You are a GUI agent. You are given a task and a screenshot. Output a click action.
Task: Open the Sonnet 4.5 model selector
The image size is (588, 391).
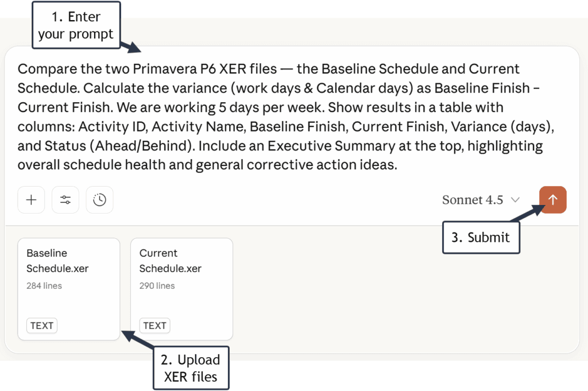click(473, 200)
